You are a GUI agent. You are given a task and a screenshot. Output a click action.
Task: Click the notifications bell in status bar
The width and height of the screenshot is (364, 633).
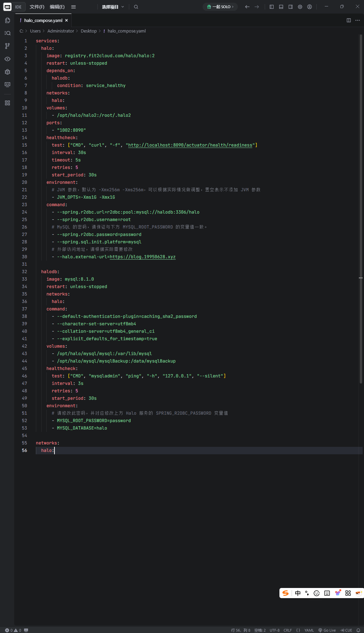(x=358, y=630)
